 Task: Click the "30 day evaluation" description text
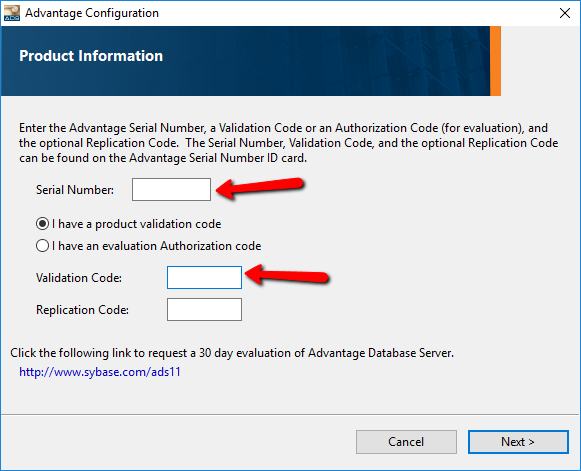tap(232, 353)
